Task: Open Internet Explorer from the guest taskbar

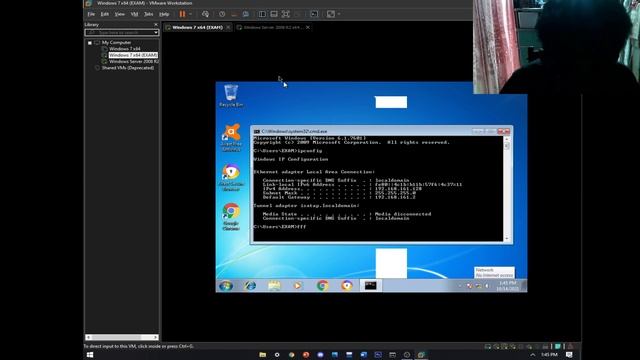Action: (x=250, y=285)
